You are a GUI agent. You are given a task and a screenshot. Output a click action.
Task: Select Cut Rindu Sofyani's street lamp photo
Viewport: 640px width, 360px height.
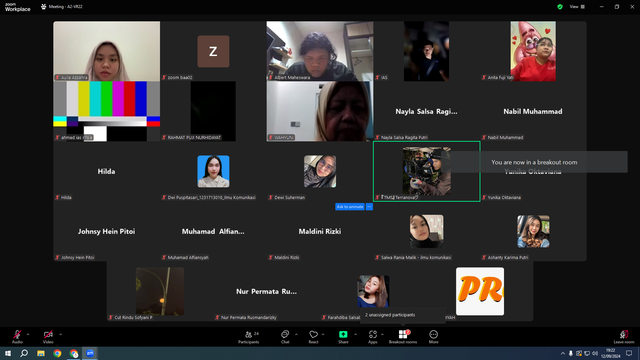[160, 291]
